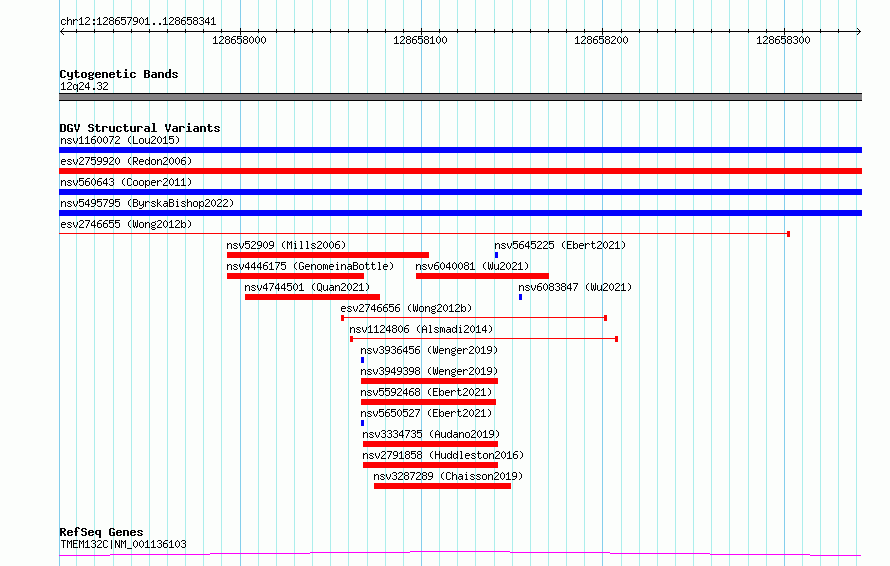The width and height of the screenshot is (890, 566).
Task: Open nsv52909 (Mills2006) variant label
Action: tap(286, 245)
